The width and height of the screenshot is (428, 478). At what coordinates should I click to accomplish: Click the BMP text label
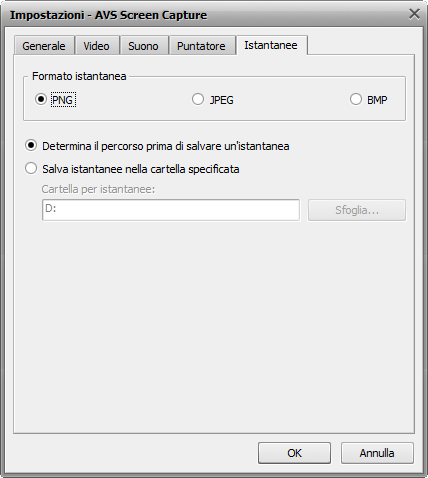click(377, 100)
